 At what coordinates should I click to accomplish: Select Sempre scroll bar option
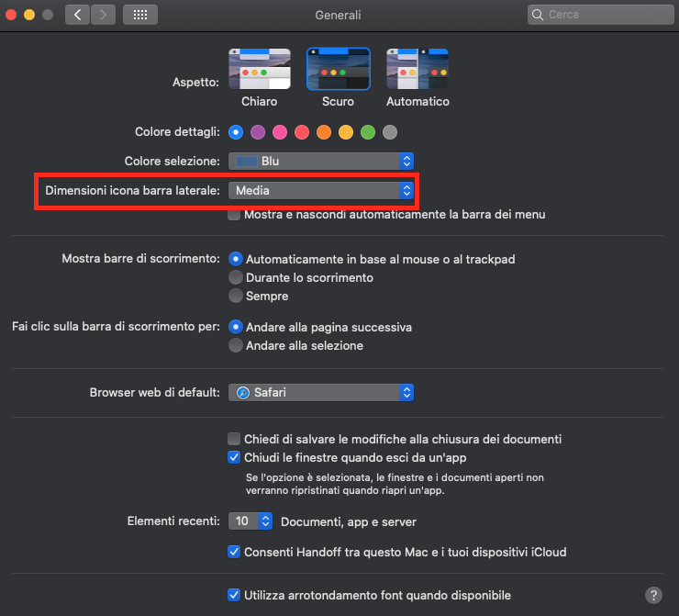pyautogui.click(x=236, y=296)
